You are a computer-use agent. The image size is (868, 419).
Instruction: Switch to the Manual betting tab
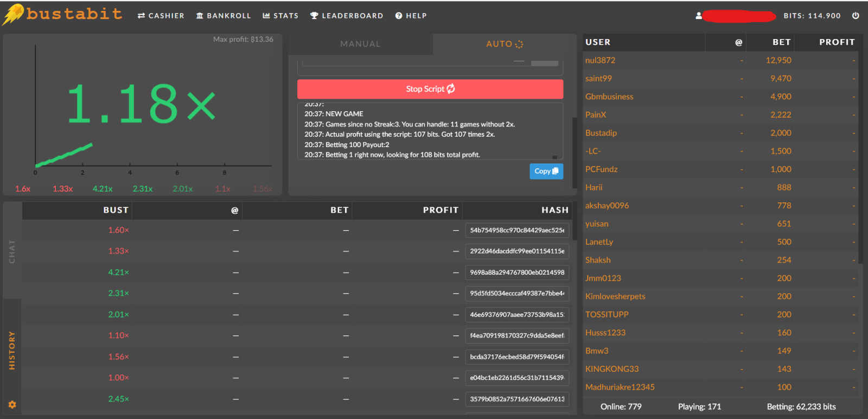(360, 44)
